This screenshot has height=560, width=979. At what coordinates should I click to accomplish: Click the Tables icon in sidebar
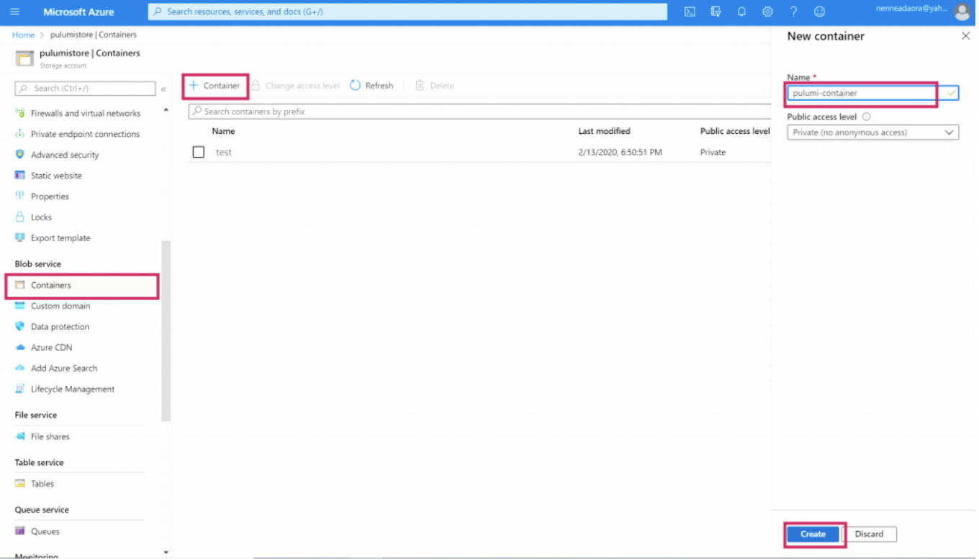(x=20, y=485)
